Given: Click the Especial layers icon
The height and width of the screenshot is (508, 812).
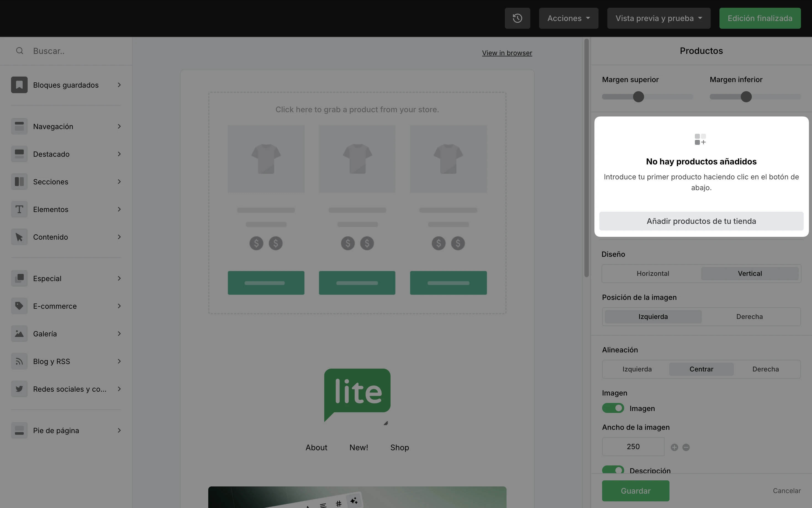Looking at the screenshot, I should [19, 279].
